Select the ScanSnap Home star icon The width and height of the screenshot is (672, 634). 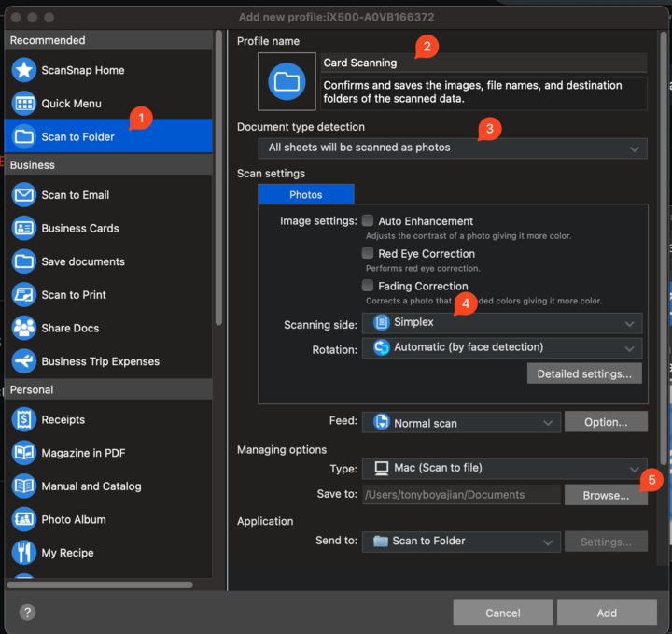[24, 70]
